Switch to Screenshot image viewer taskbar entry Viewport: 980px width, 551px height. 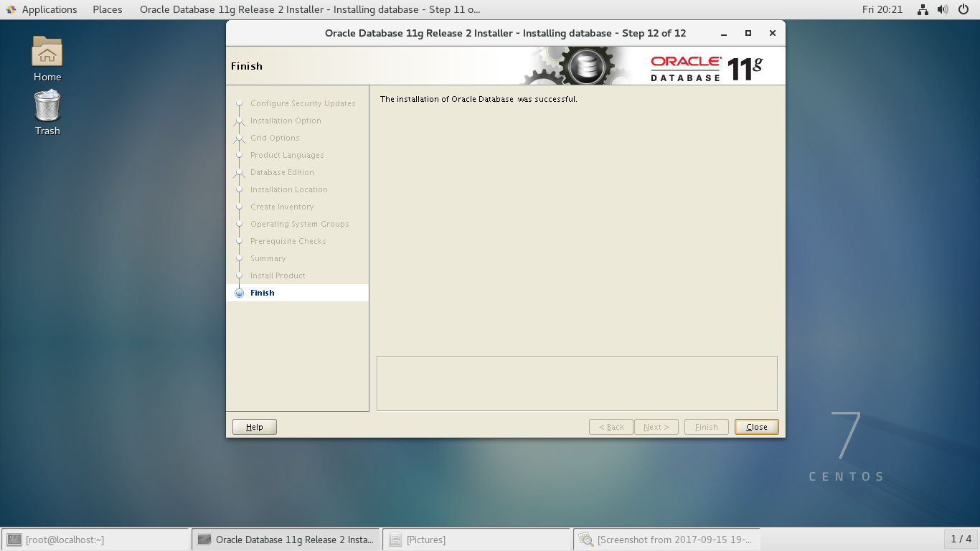(x=667, y=540)
